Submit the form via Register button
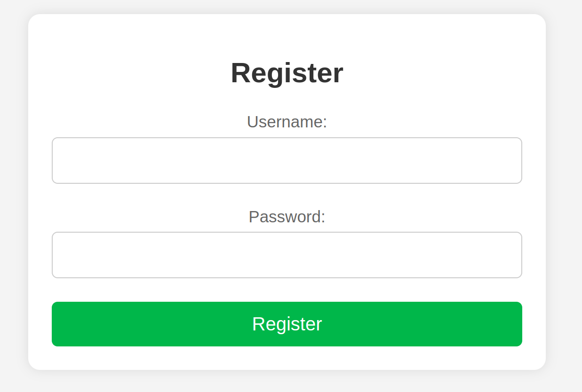Image resolution: width=582 pixels, height=392 pixels. 287,324
